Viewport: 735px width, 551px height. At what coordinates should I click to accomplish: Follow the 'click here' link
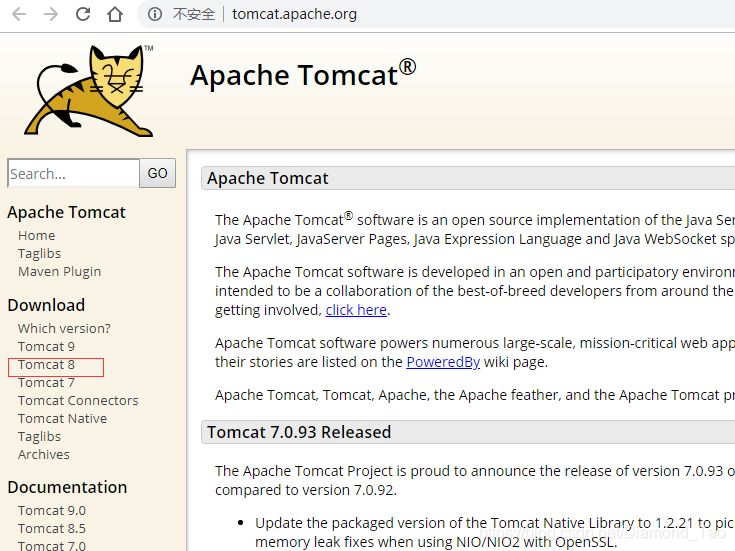point(356,310)
